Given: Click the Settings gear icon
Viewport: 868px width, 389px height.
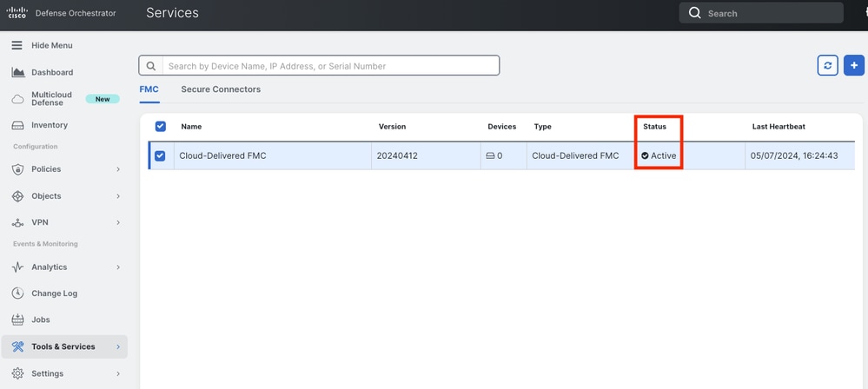Looking at the screenshot, I should pos(17,373).
